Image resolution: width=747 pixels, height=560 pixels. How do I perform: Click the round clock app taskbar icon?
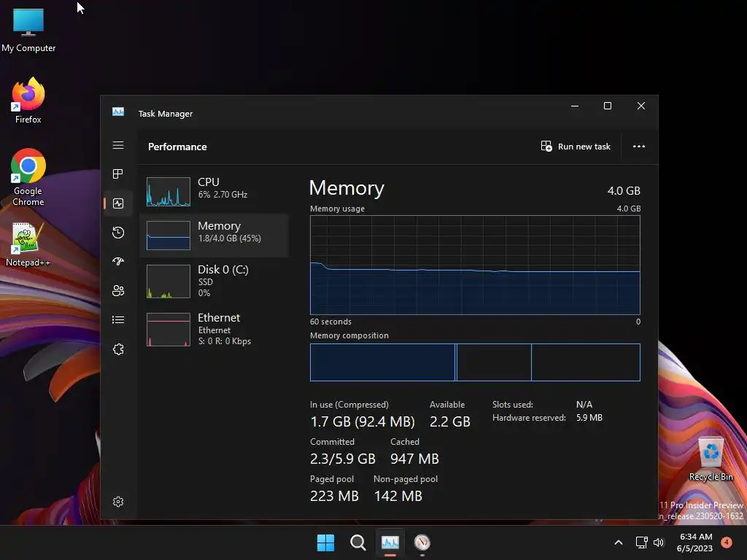click(422, 542)
